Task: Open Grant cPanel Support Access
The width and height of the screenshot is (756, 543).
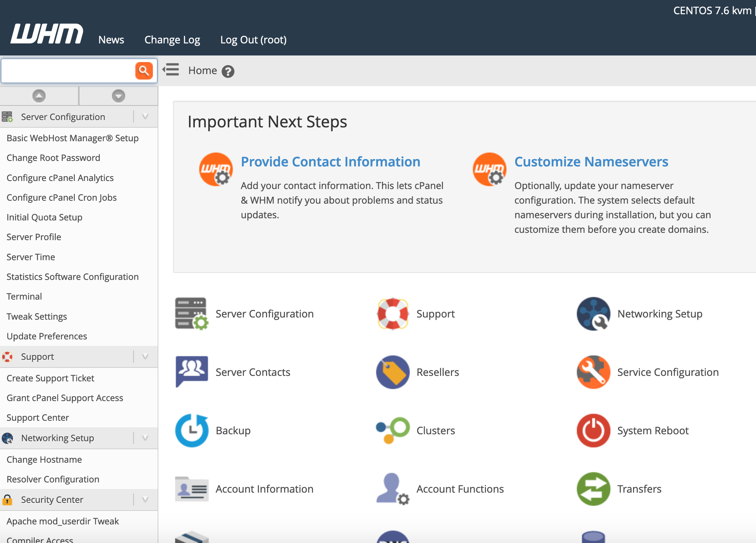Action: 65,398
